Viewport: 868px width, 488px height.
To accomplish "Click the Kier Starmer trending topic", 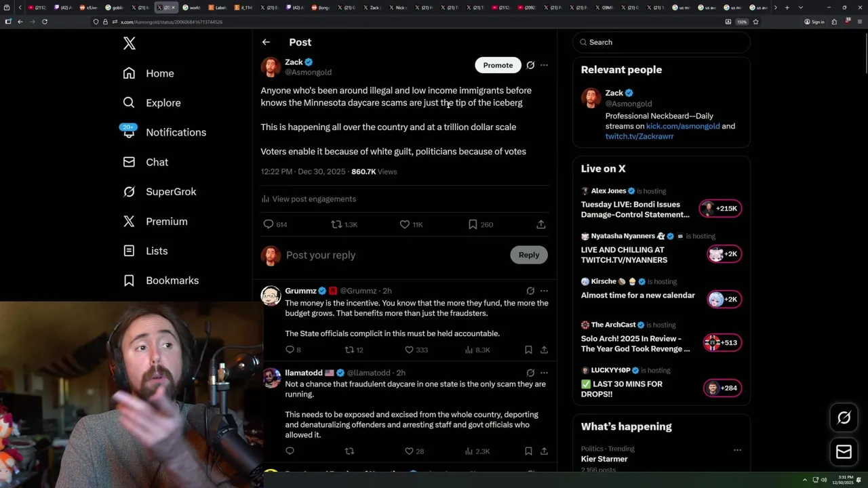I will (x=604, y=459).
